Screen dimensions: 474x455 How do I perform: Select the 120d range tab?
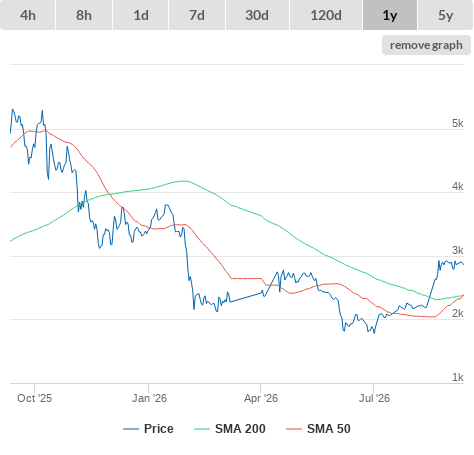(x=326, y=15)
